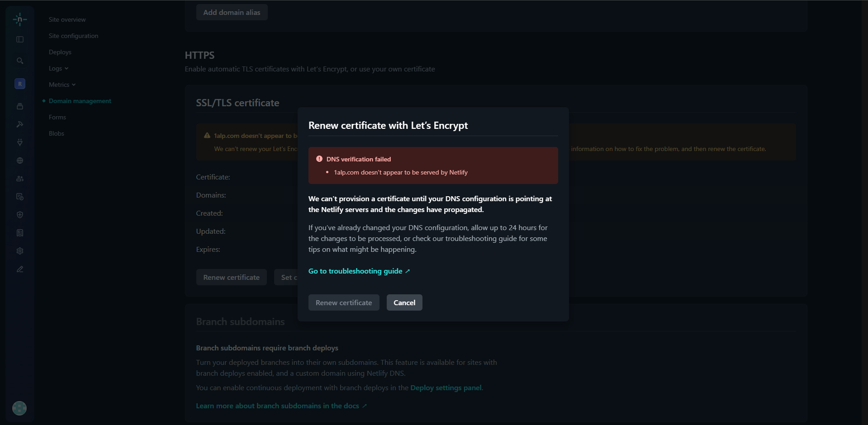Click Renew certificate in the dialog
This screenshot has width=868, height=425.
344,302
